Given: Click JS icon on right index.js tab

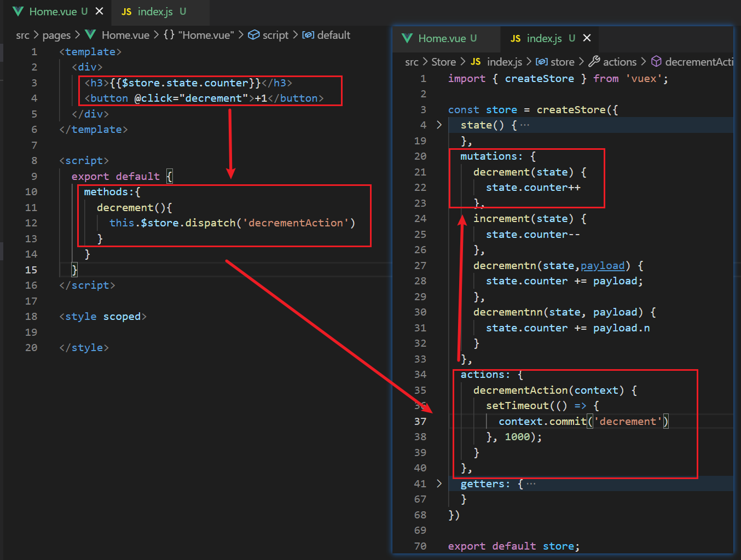Looking at the screenshot, I should (x=516, y=39).
